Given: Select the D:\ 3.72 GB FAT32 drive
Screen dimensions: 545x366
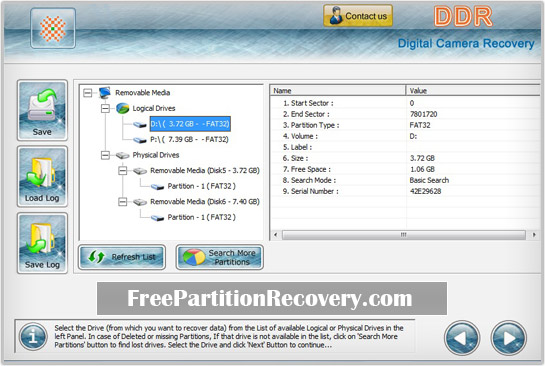Looking at the screenshot, I should 190,124.
